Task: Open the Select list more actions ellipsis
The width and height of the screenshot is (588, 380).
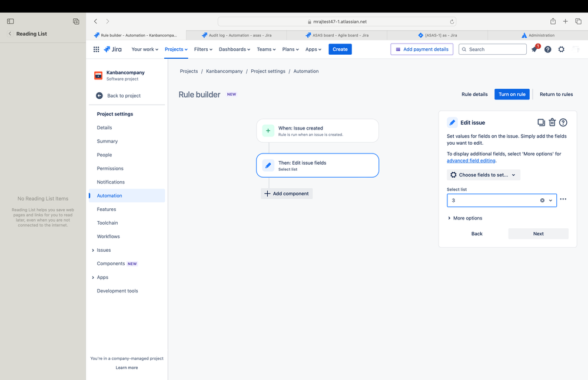Action: (x=563, y=199)
